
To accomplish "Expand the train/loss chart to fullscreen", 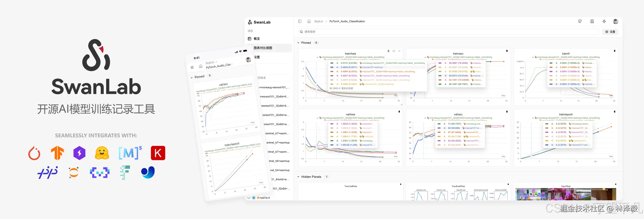I will 394,51.
